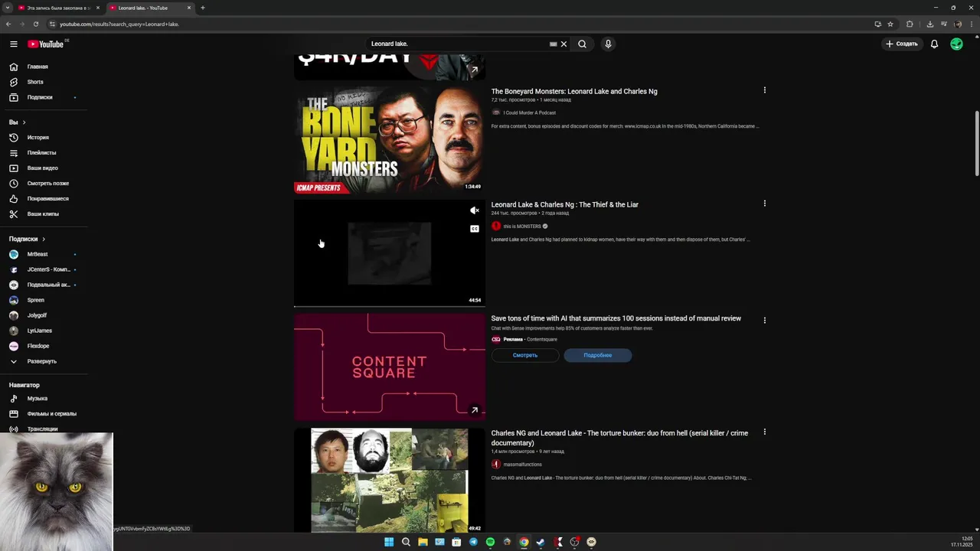
Task: Expand the Подписки section header chevron
Action: (x=44, y=239)
